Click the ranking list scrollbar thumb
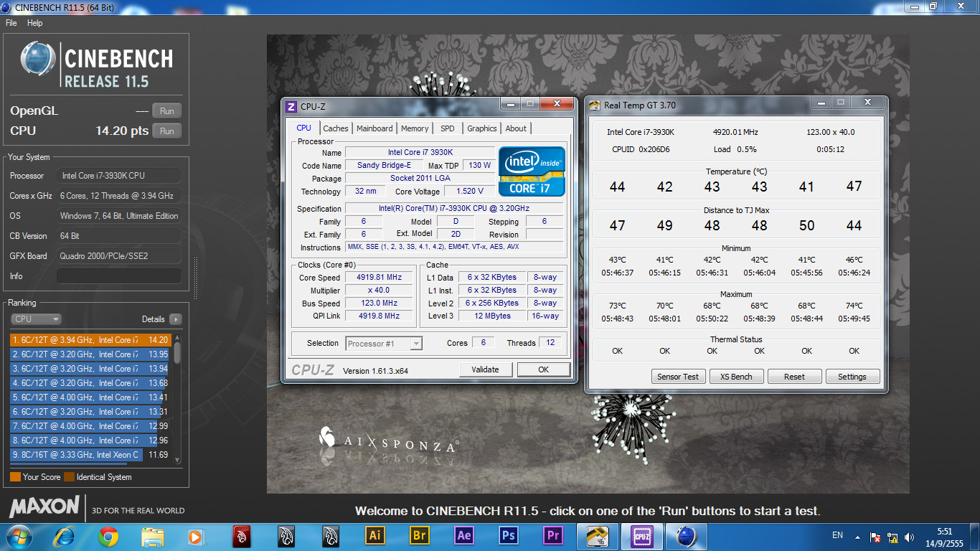This screenshot has height=551, width=980. [177, 352]
